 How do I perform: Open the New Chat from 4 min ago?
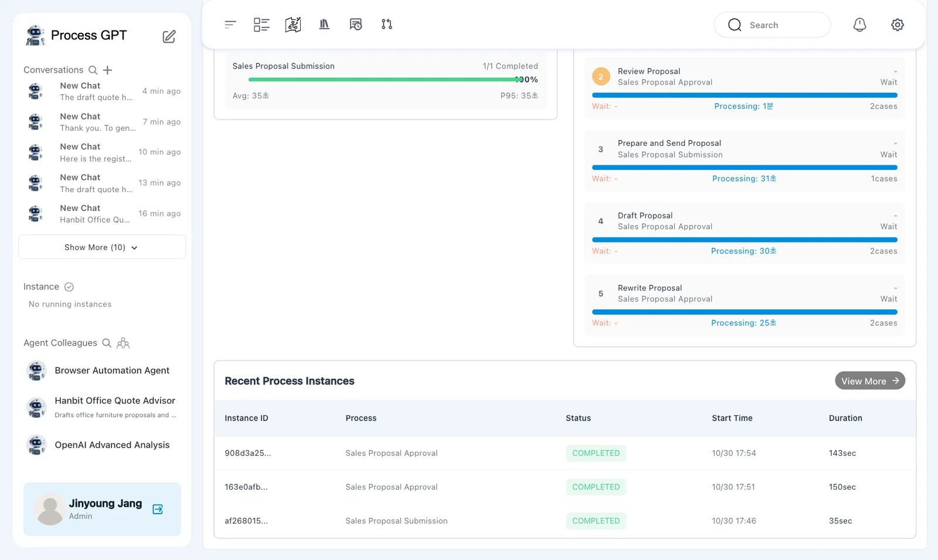click(103, 91)
